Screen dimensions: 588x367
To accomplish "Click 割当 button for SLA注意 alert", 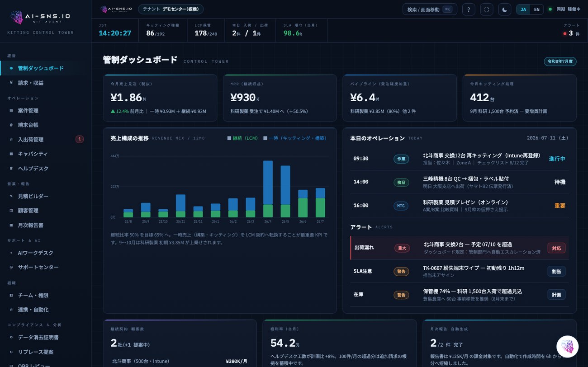I will tap(556, 271).
